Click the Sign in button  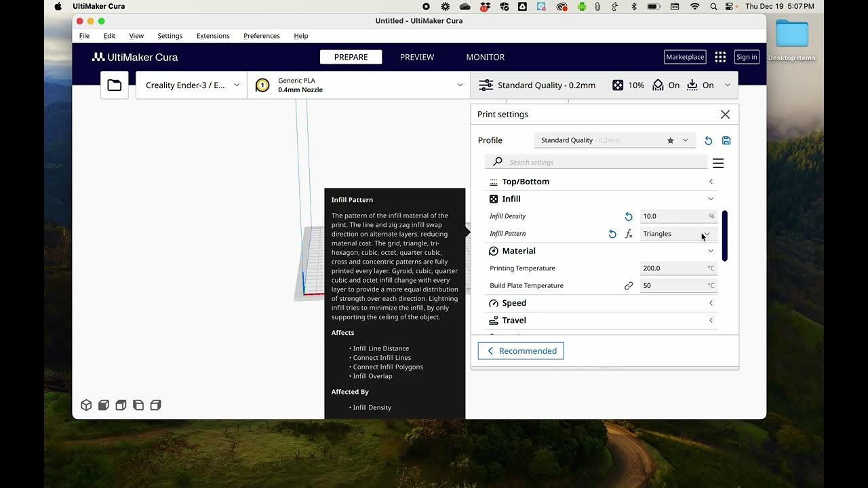click(747, 57)
